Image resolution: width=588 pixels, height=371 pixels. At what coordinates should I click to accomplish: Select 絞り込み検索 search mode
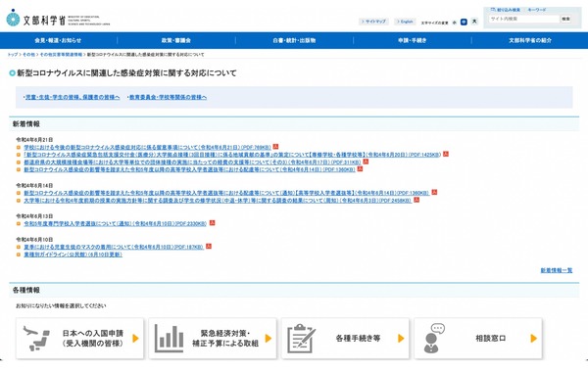point(506,10)
